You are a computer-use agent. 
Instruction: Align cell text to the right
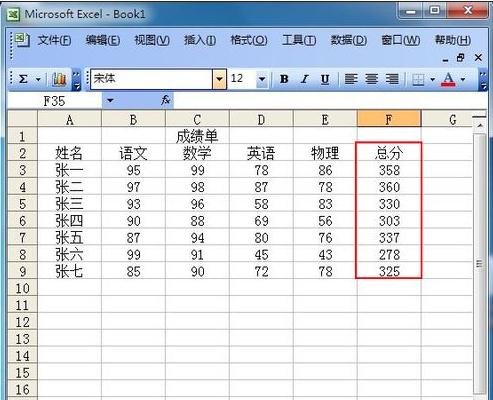(392, 79)
